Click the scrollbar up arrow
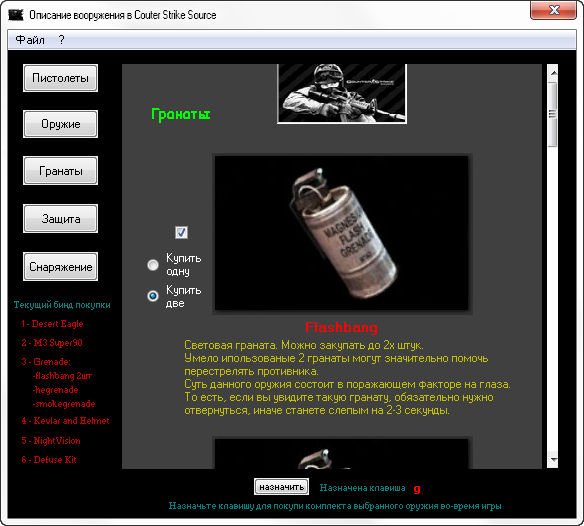The image size is (584, 526). click(553, 73)
